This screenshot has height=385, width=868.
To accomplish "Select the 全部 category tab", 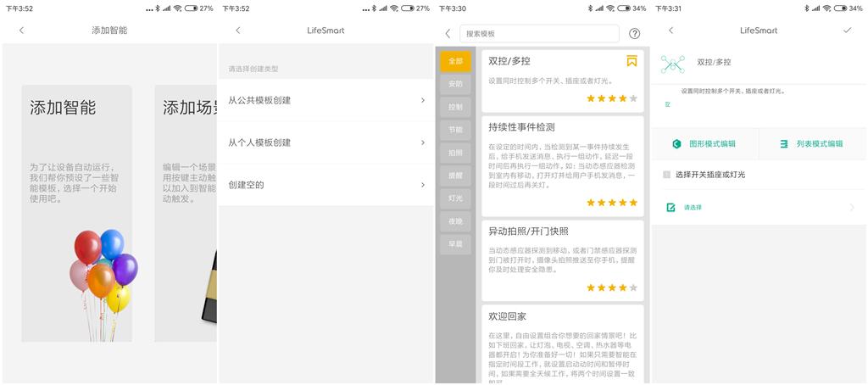I will tap(455, 62).
